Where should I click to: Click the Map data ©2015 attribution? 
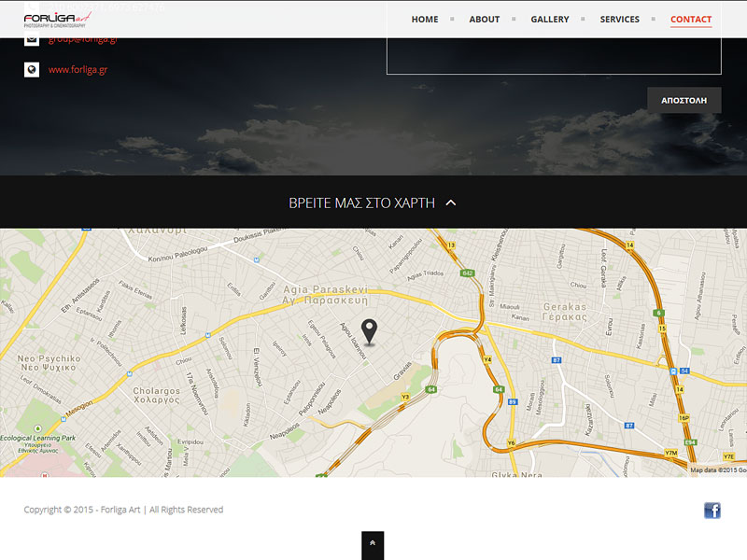(x=718, y=470)
